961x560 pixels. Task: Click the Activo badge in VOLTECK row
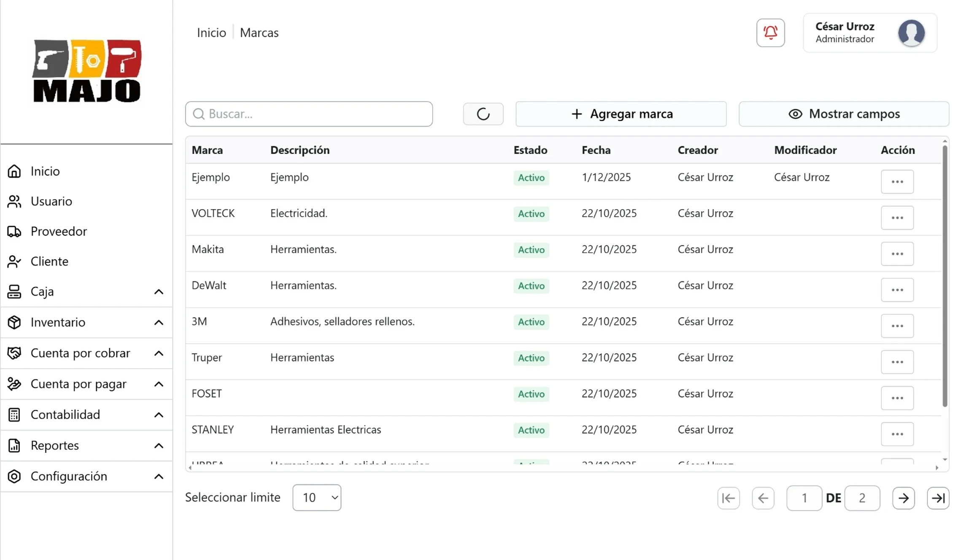pos(531,214)
